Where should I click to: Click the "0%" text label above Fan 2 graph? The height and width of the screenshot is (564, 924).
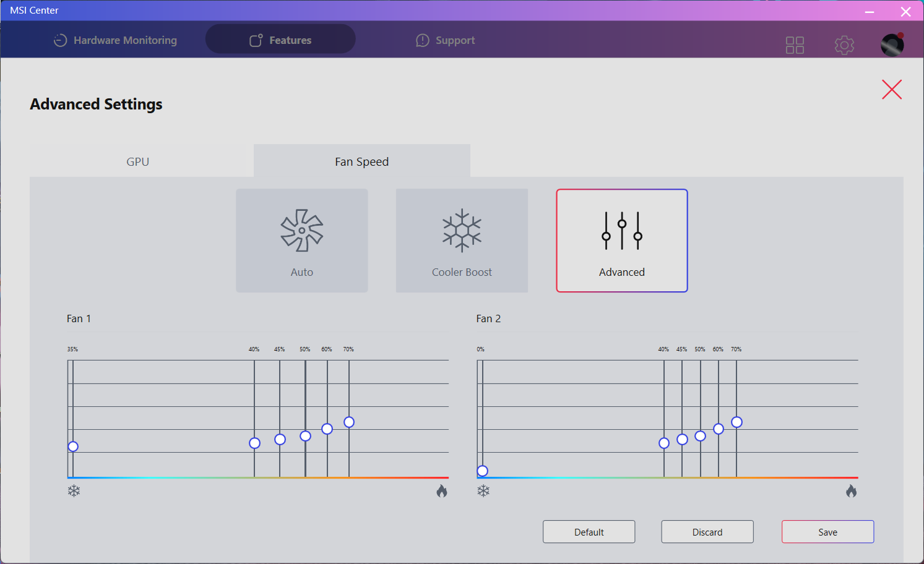481,349
